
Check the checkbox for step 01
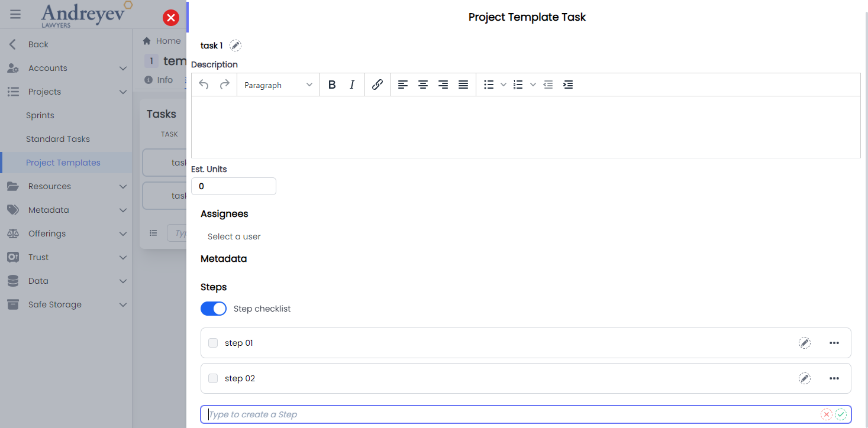pos(212,343)
